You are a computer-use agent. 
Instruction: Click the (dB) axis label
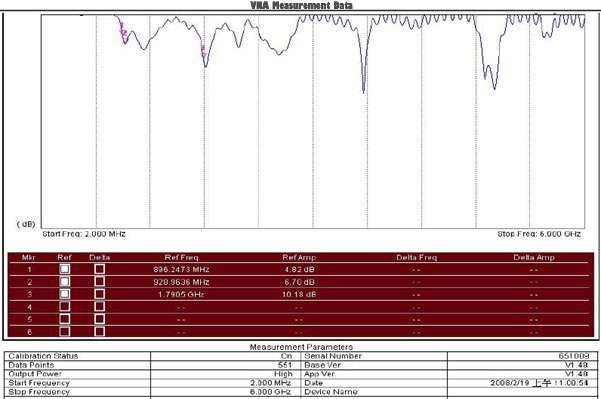click(26, 224)
